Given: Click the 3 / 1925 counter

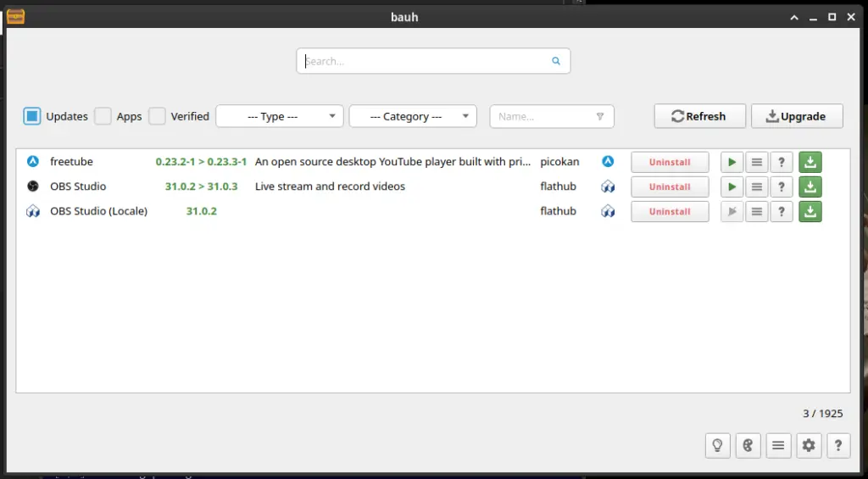Looking at the screenshot, I should (x=822, y=414).
